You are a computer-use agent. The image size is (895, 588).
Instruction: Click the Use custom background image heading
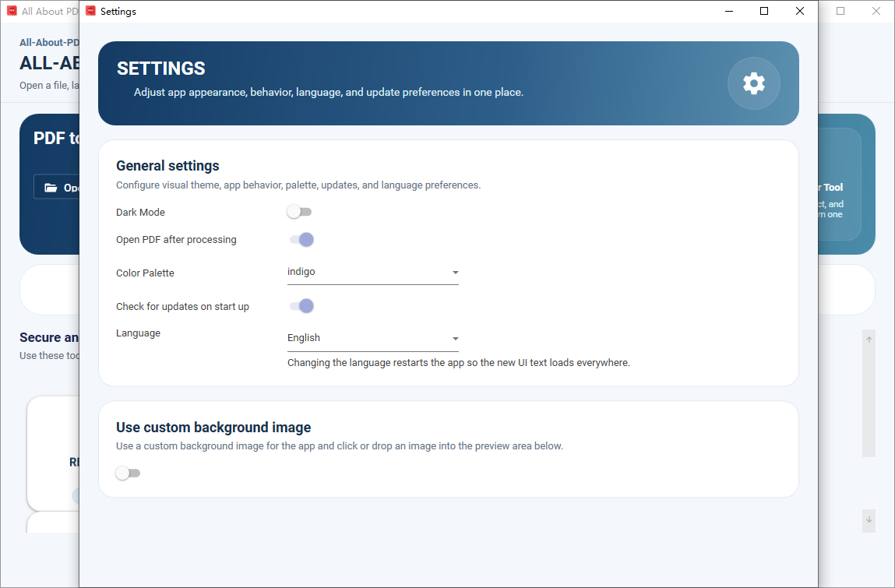(x=213, y=428)
